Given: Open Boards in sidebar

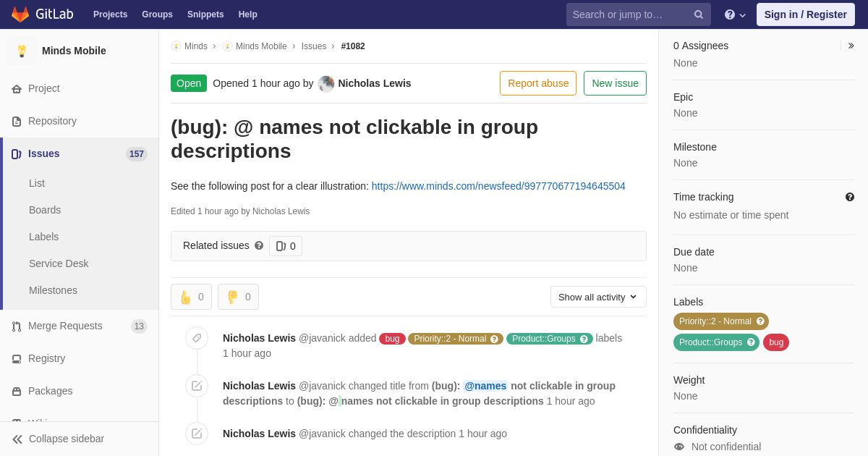Looking at the screenshot, I should [45, 210].
